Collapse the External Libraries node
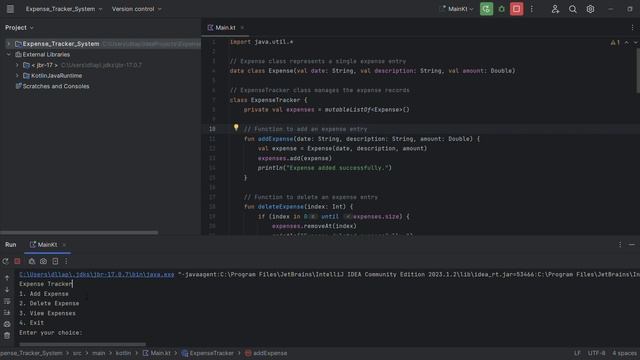The image size is (640, 360). 9,54
